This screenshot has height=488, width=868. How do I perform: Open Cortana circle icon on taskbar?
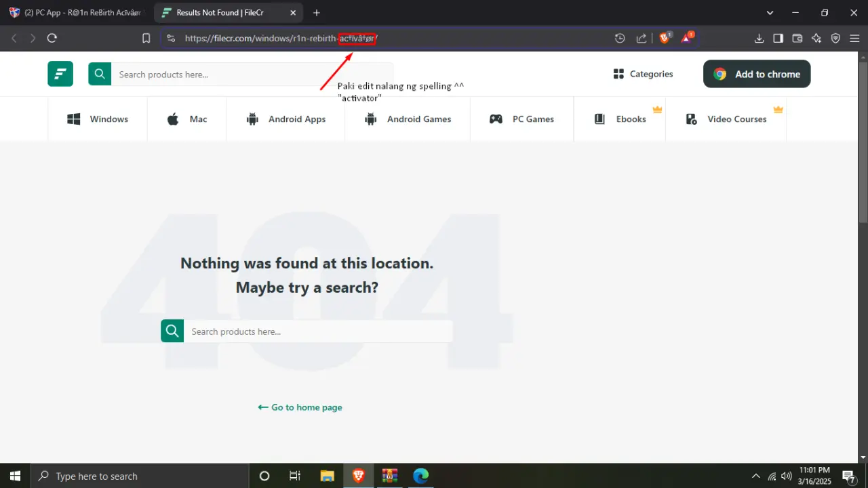(x=264, y=476)
